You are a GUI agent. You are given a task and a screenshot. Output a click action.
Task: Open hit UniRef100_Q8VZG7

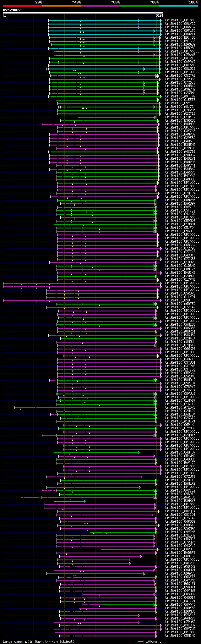[x=180, y=27]
